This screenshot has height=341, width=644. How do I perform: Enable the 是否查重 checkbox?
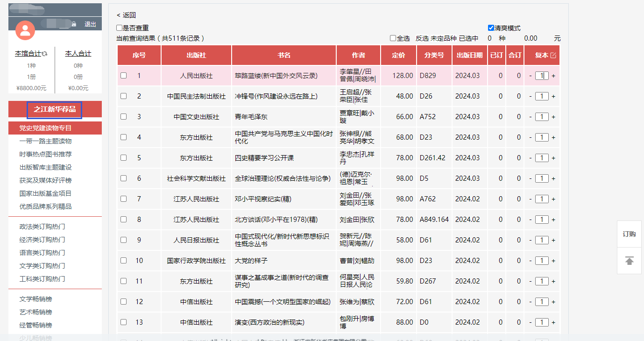click(120, 28)
